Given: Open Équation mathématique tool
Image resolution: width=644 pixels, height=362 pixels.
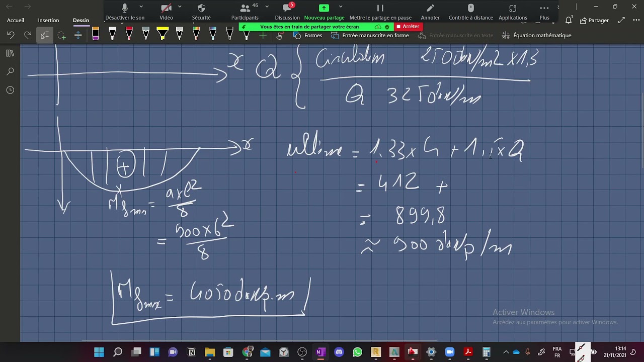Looking at the screenshot, I should (x=537, y=35).
